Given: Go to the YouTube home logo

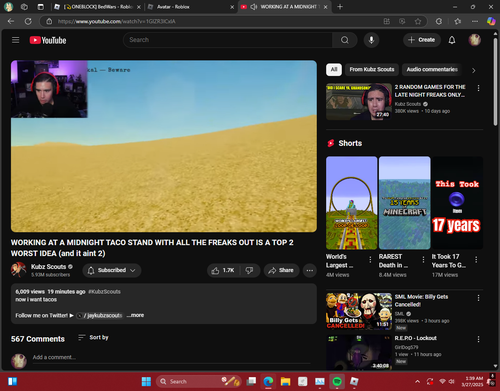Looking at the screenshot, I should point(48,40).
